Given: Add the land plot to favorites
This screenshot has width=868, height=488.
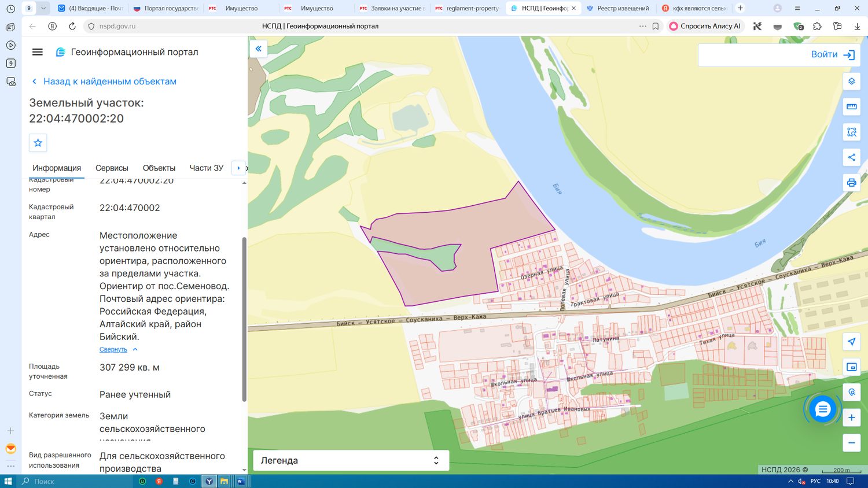Looking at the screenshot, I should [x=38, y=143].
